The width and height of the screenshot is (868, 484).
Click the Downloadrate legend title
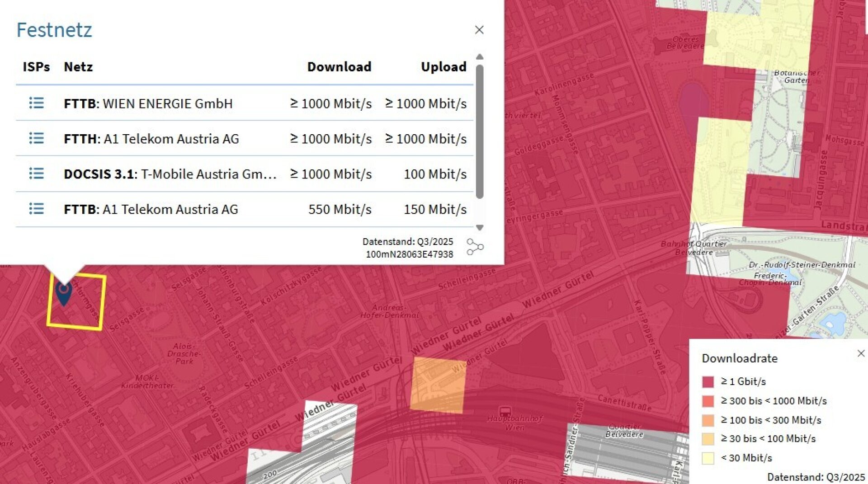tap(740, 358)
